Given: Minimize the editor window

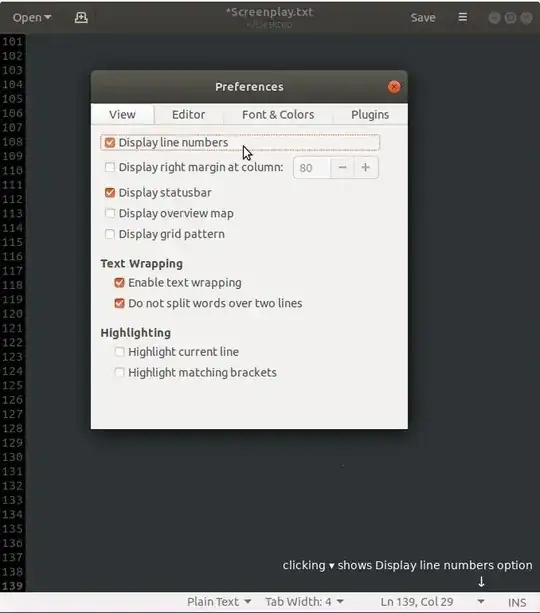Looking at the screenshot, I should [x=495, y=18].
